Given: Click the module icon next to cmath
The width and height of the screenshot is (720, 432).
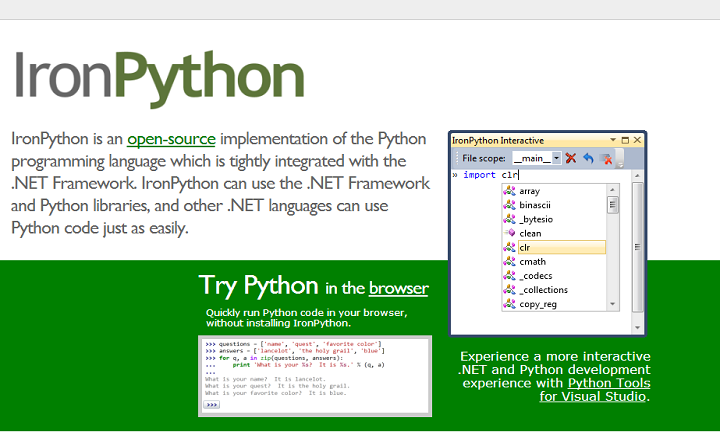Looking at the screenshot, I should tap(509, 261).
